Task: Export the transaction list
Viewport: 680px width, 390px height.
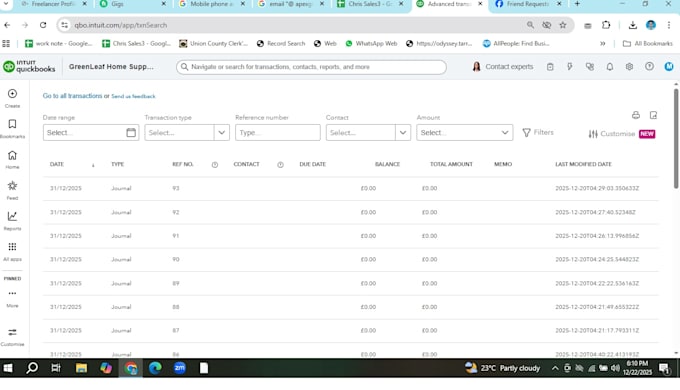Action: click(654, 115)
